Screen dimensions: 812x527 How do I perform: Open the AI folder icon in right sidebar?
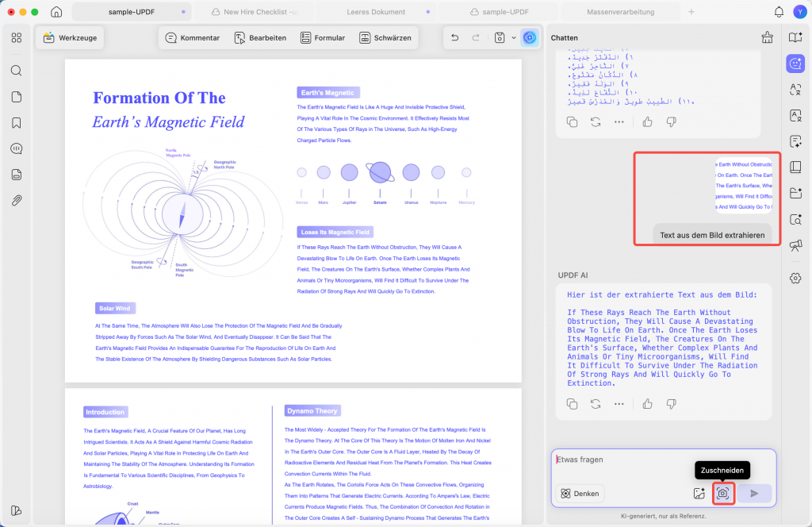tap(795, 193)
